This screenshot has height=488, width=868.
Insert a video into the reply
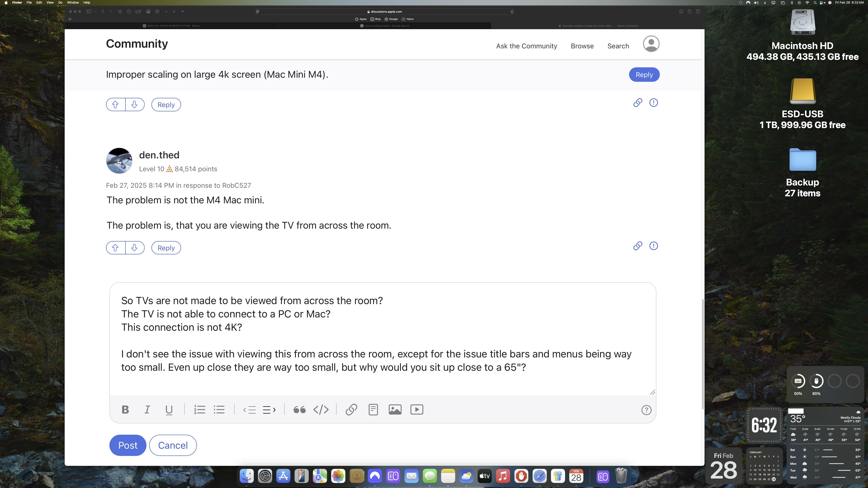point(417,410)
